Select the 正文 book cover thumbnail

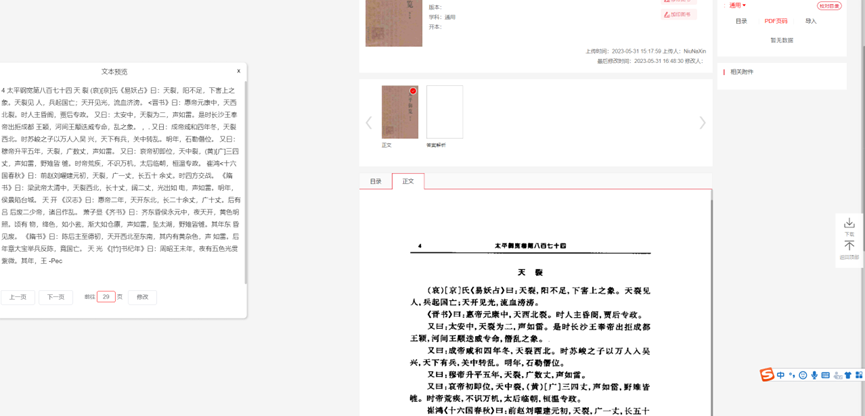click(400, 112)
